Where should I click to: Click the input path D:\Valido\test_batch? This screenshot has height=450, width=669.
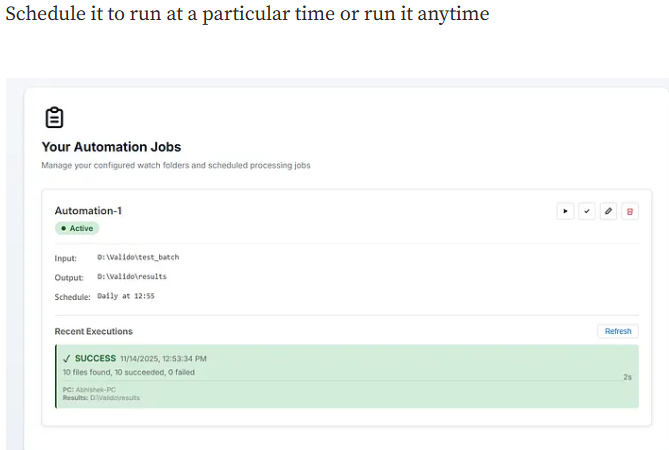138,257
